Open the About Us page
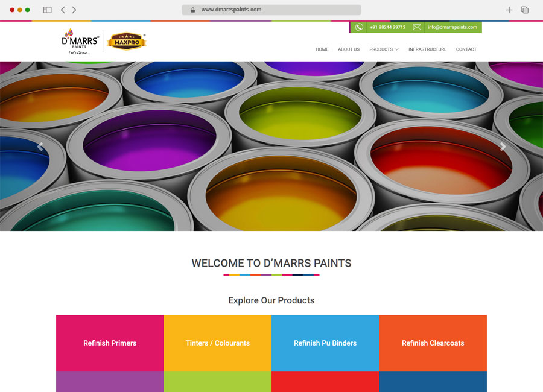The width and height of the screenshot is (543, 392). [349, 49]
